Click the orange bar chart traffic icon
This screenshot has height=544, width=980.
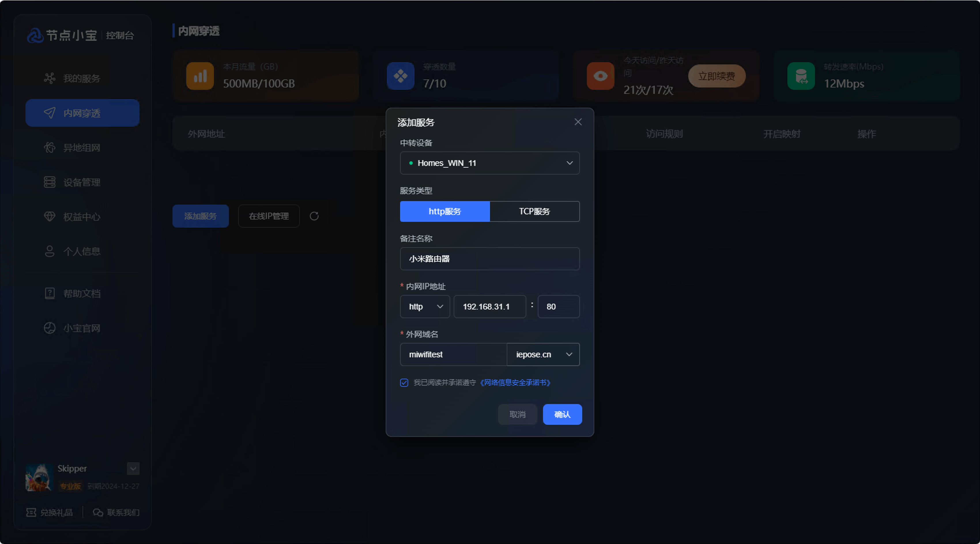(200, 76)
